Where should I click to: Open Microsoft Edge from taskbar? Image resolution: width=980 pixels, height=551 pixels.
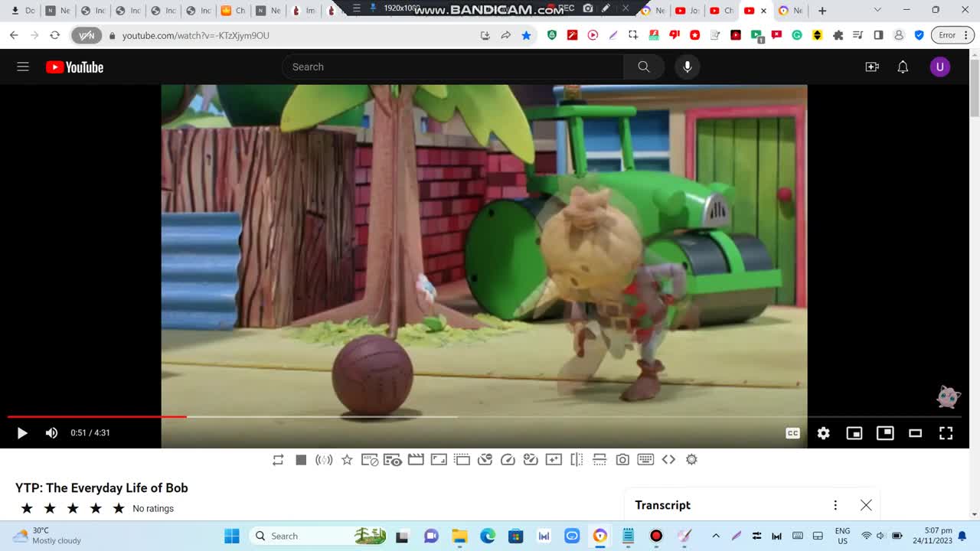[x=488, y=536]
